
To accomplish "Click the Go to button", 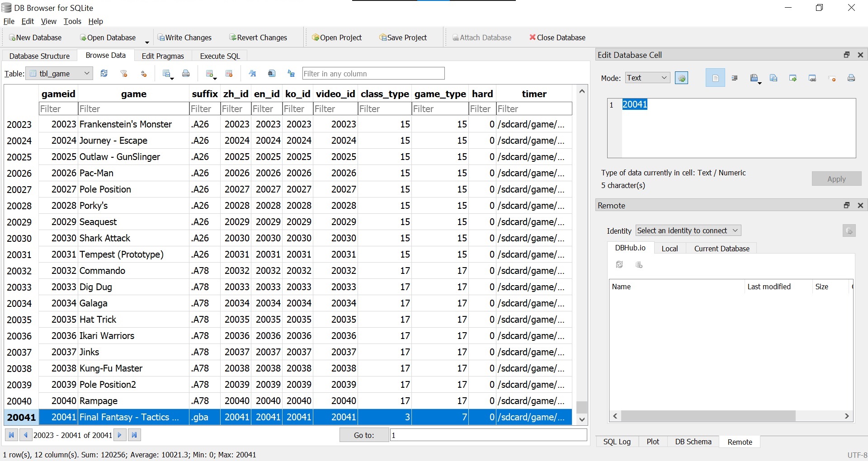I will click(x=364, y=435).
